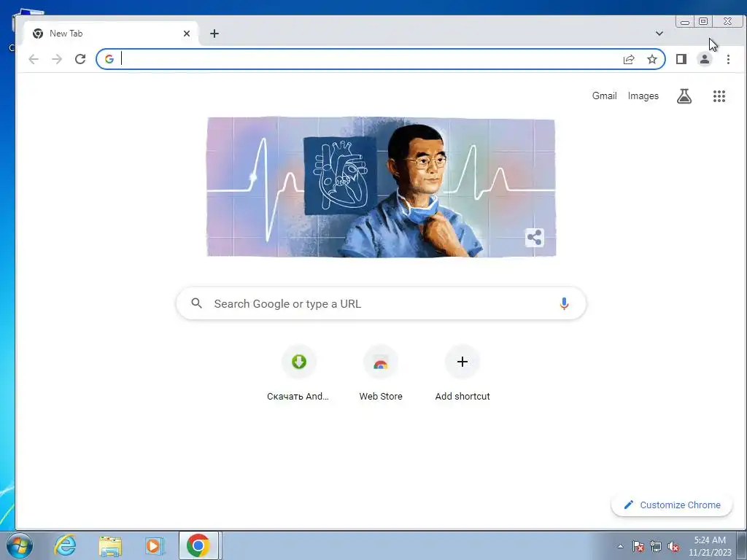Screen dimensions: 747x560
Task: Click the Google Doodle image
Action: pyautogui.click(x=381, y=187)
